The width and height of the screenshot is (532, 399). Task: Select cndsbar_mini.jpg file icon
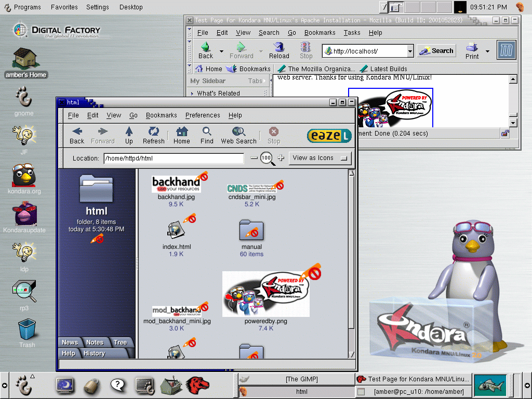tap(252, 188)
